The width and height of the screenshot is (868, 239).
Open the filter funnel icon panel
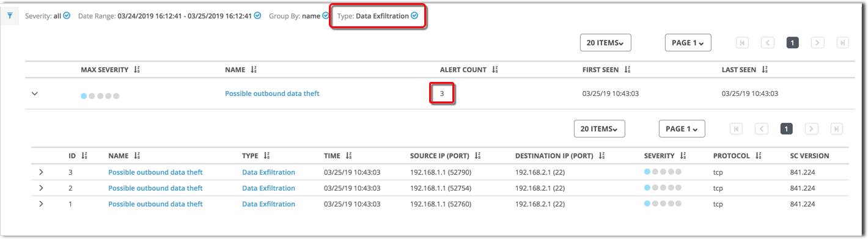[10, 16]
